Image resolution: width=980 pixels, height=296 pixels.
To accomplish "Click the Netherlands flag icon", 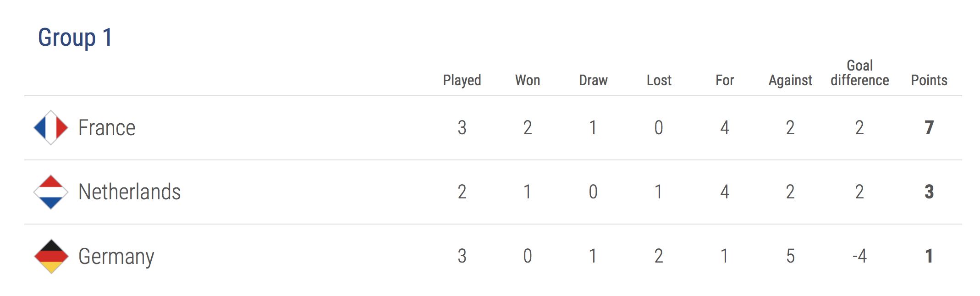I will pyautogui.click(x=51, y=192).
